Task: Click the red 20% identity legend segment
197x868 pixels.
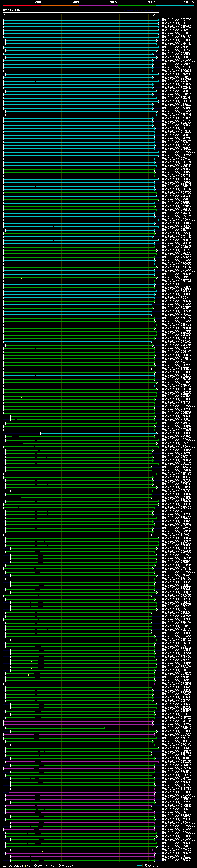Action: (22, 6)
